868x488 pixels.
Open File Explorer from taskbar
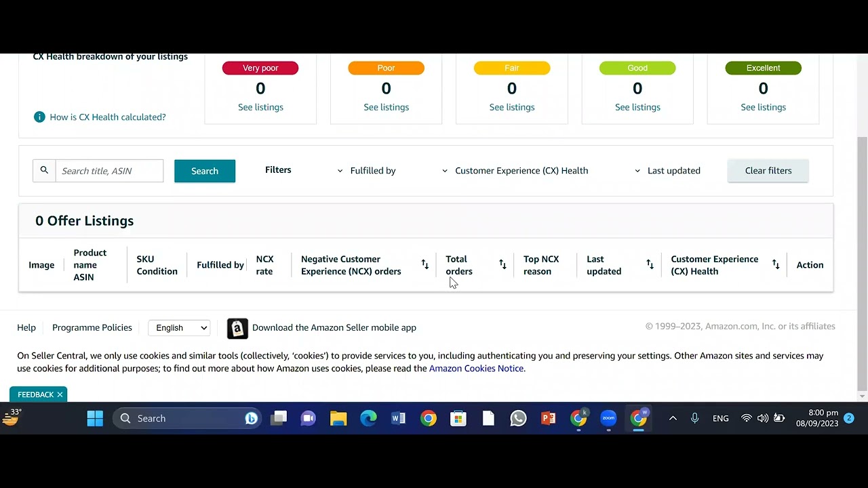(338, 418)
